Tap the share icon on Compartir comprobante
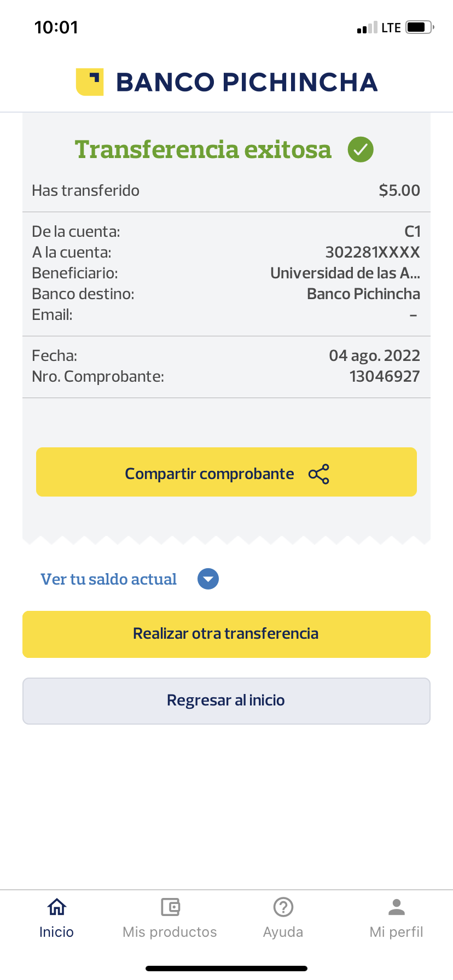This screenshot has height=980, width=453. [x=319, y=474]
